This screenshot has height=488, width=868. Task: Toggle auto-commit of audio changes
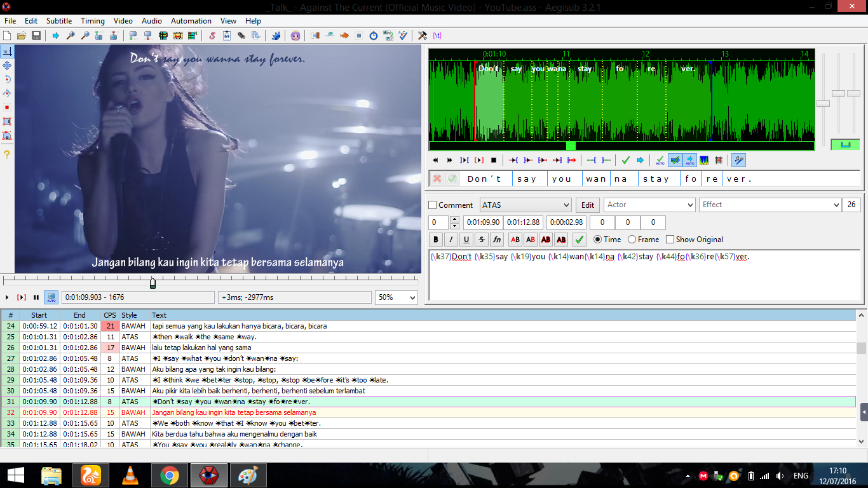coord(660,160)
